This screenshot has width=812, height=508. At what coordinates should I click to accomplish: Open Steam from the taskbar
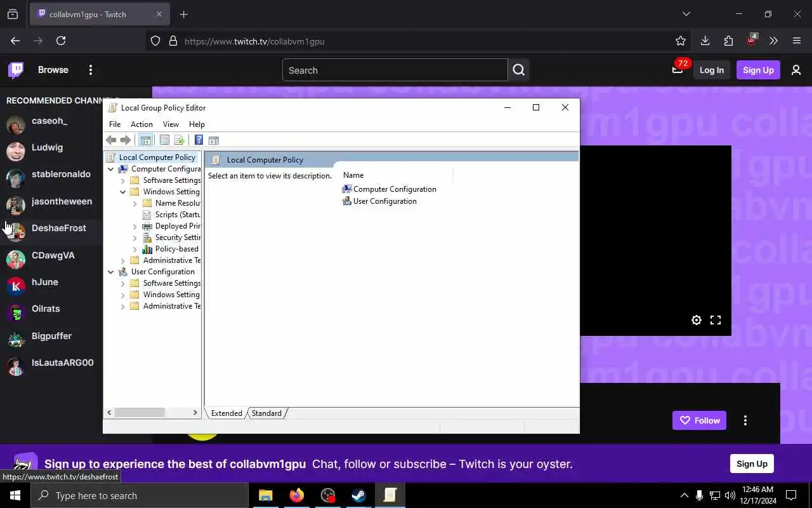tap(359, 495)
